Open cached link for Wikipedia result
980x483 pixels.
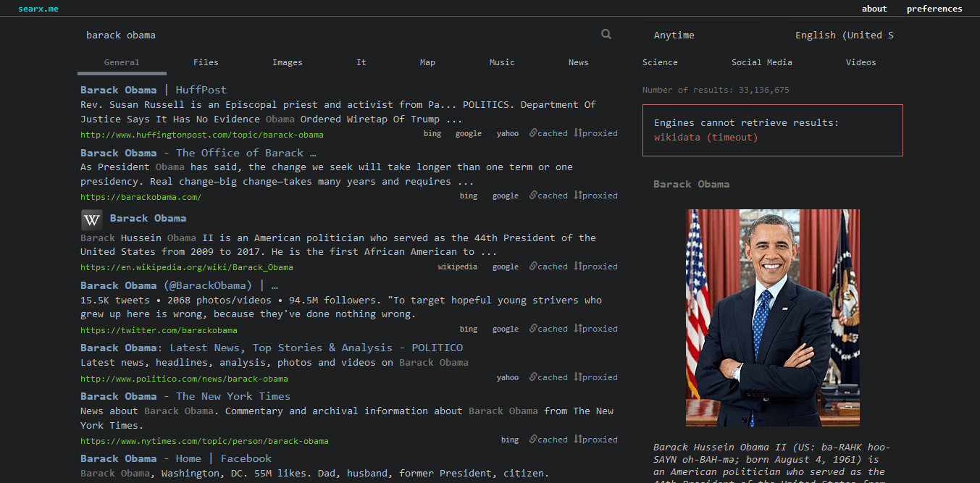[548, 266]
